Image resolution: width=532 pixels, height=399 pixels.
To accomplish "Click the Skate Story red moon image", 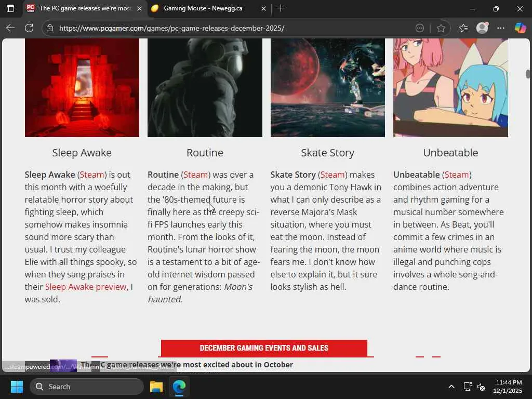I will pyautogui.click(x=328, y=87).
